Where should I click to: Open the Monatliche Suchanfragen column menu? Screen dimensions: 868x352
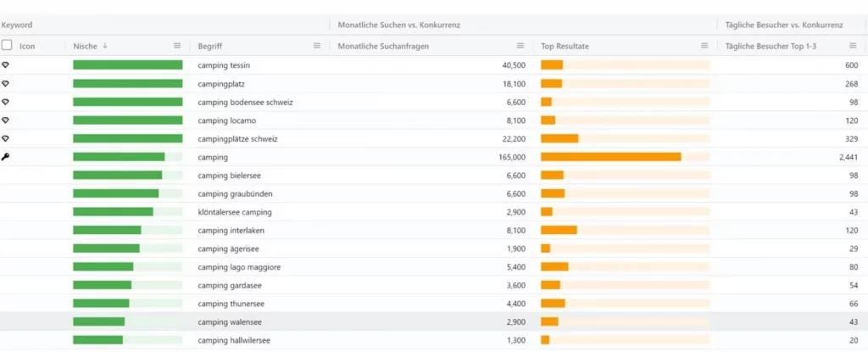520,46
